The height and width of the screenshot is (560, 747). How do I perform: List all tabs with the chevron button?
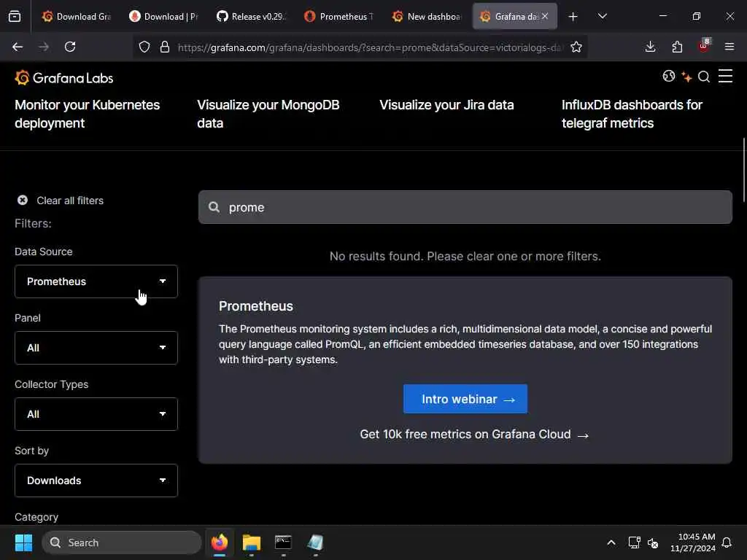pyautogui.click(x=602, y=16)
